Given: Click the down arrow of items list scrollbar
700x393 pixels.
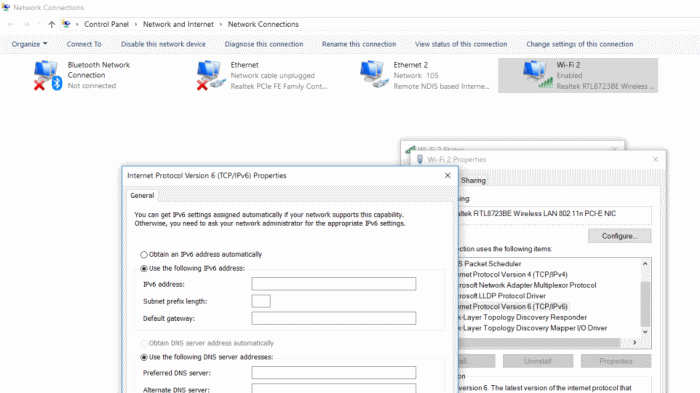Looking at the screenshot, I should point(645,332).
